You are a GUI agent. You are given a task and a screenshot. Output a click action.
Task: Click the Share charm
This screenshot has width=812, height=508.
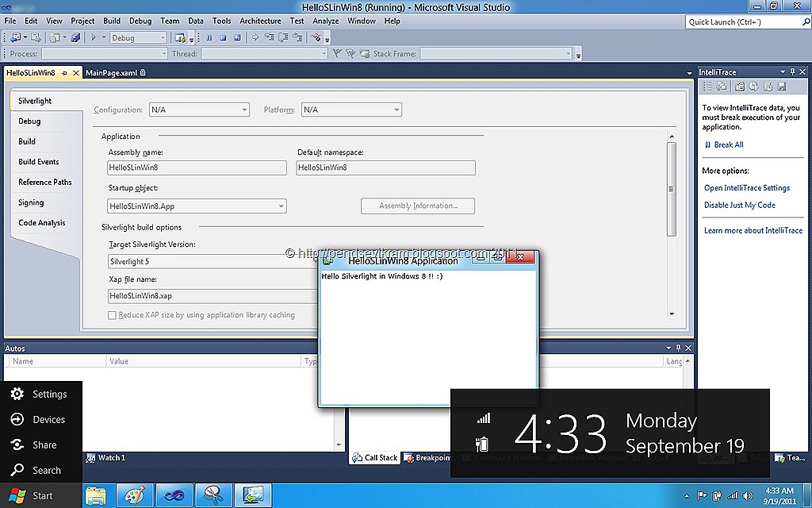tap(40, 444)
